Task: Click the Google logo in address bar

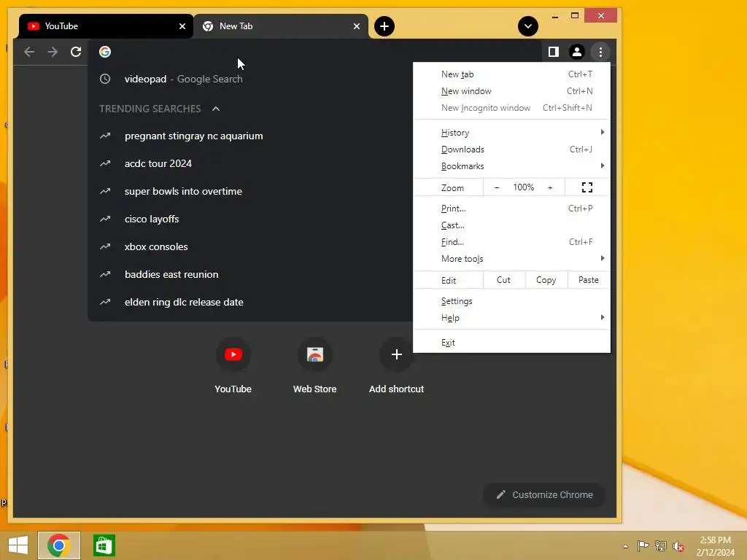Action: 105,52
